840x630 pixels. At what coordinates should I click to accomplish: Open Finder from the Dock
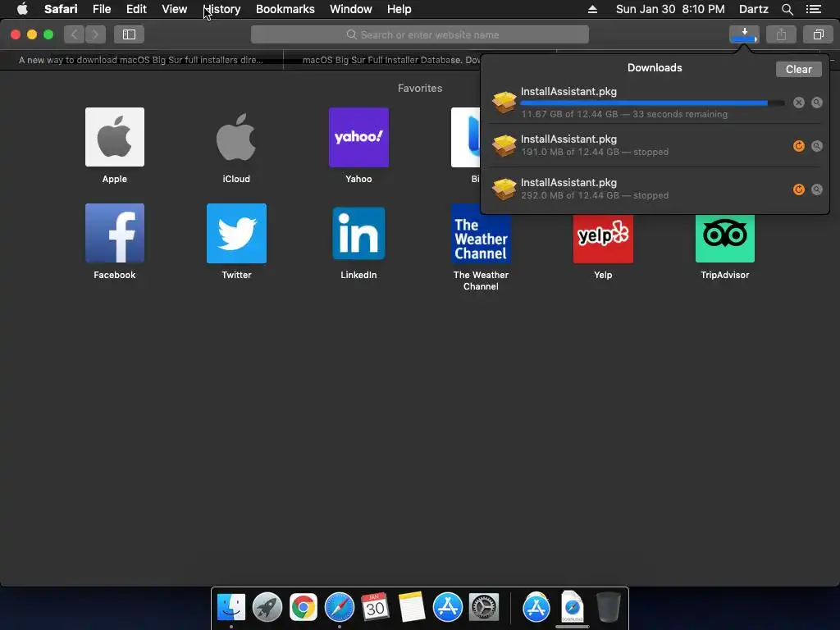231,607
